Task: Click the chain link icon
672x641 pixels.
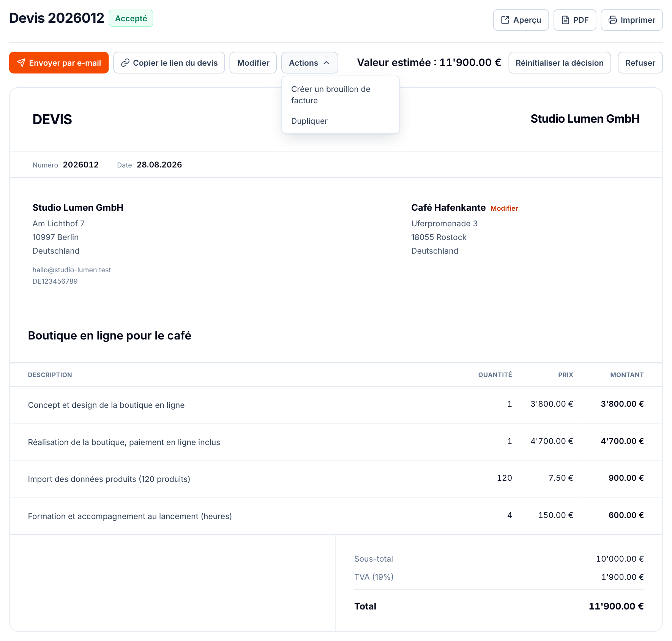Action: 125,63
